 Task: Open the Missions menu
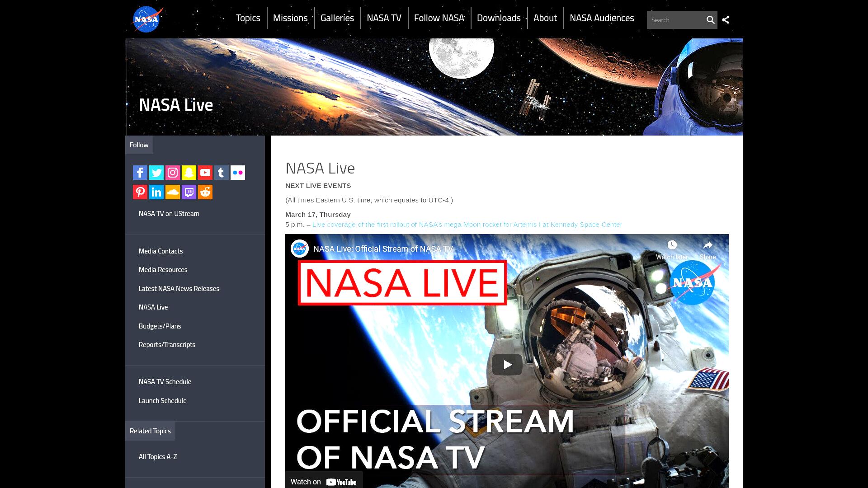pyautogui.click(x=290, y=18)
